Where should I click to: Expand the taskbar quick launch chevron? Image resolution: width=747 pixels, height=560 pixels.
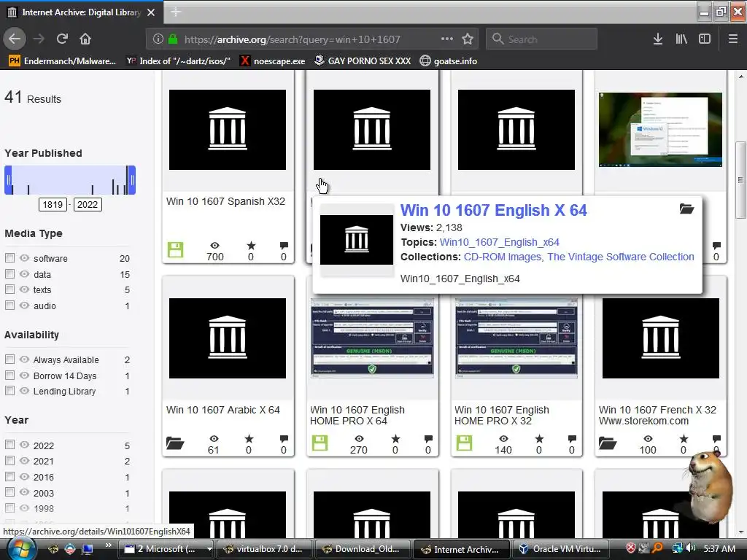click(x=108, y=545)
